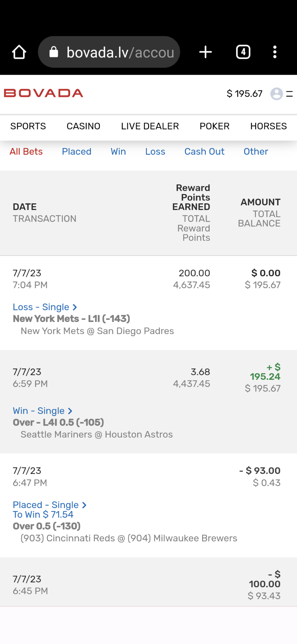
Task: Tap the address bar URL field
Action: point(120,52)
